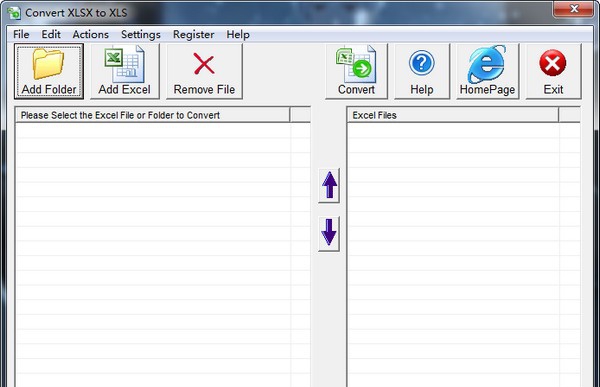Click the app icon in the title bar

(x=14, y=13)
